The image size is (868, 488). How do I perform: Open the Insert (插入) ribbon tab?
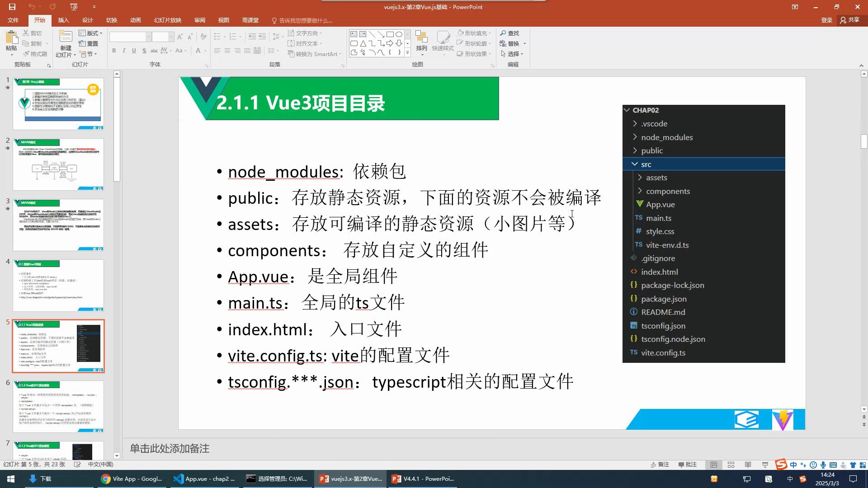pos(63,20)
